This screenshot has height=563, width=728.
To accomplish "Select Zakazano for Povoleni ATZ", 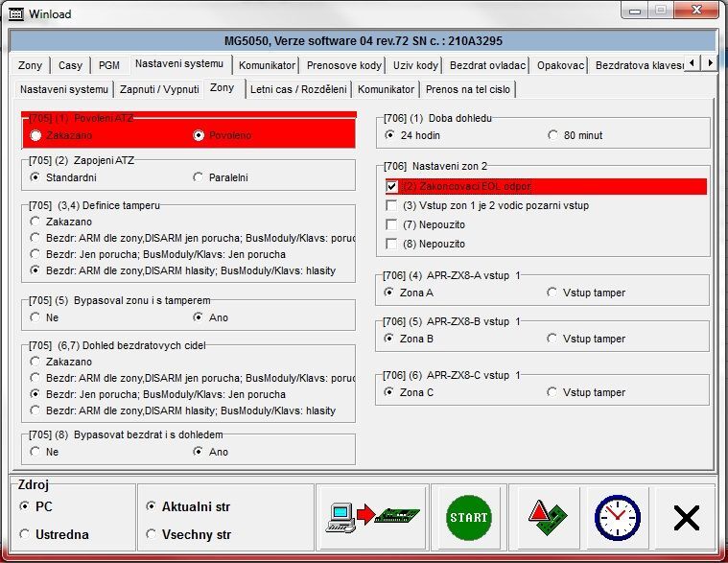I will 36,136.
